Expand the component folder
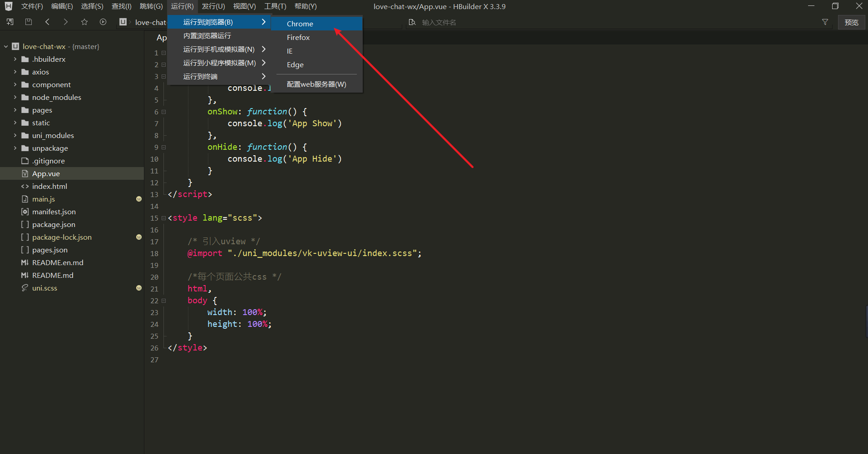Image resolution: width=868 pixels, height=454 pixels. [15, 84]
